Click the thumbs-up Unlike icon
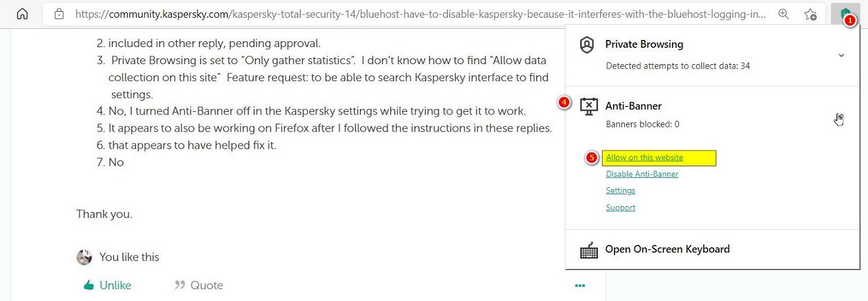Screen dimensions: 868x301 (89, 285)
